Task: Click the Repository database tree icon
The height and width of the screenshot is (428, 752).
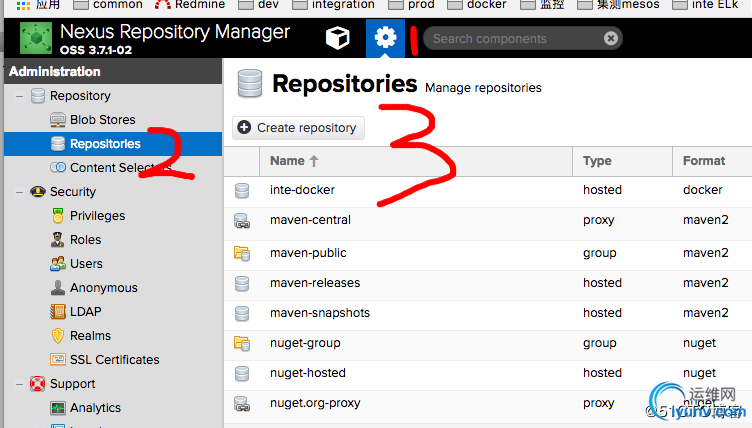Action: (x=37, y=95)
